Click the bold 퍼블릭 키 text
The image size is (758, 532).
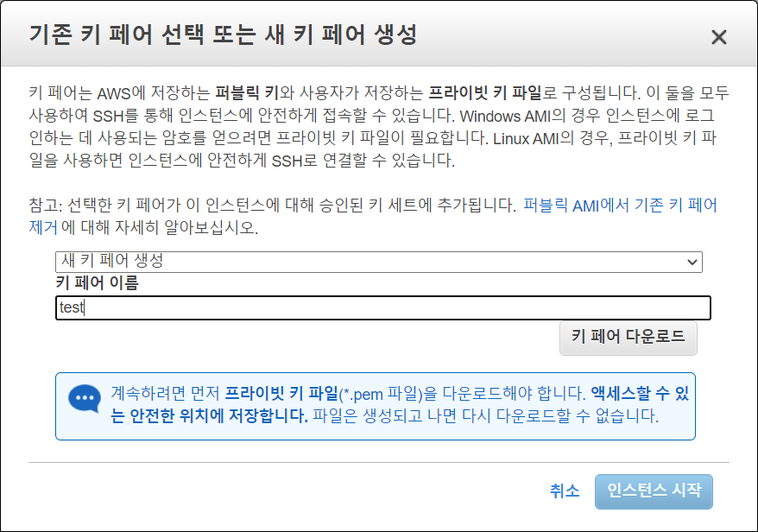[247, 93]
